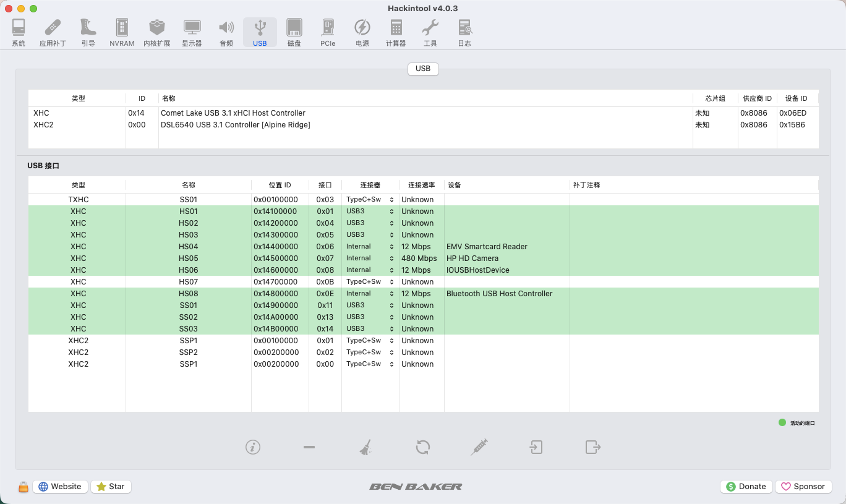Open the PCIe toolbar section
The width and height of the screenshot is (846, 504).
click(x=328, y=33)
